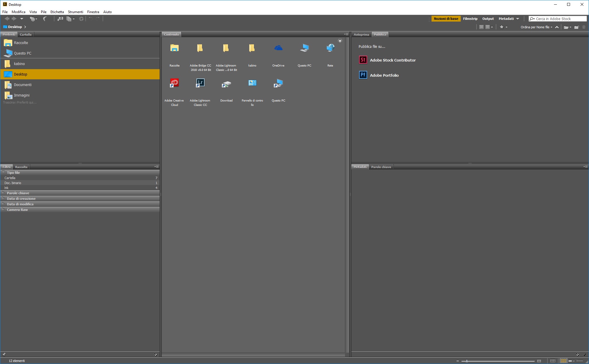
Task: Click the reveal recent file history icon
Action: coord(33,19)
